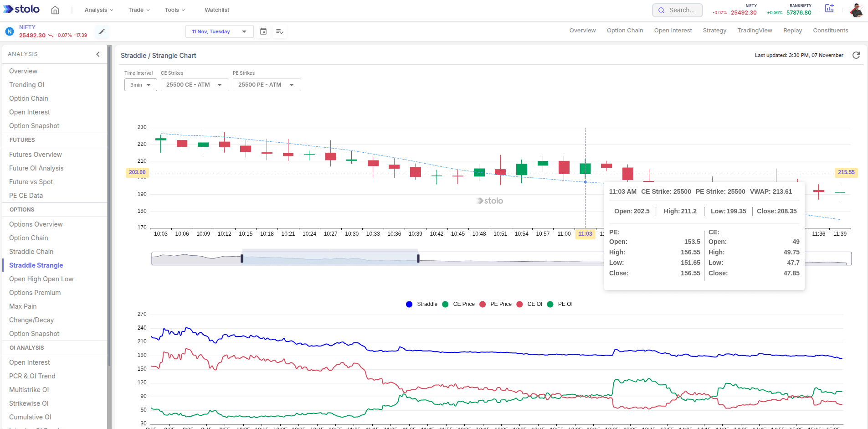Click the playlist check icon near date
The image size is (868, 429).
coord(280,31)
